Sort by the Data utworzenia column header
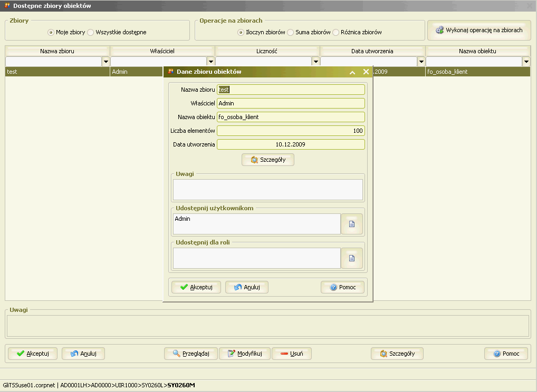The height and width of the screenshot is (392, 537). [x=372, y=51]
